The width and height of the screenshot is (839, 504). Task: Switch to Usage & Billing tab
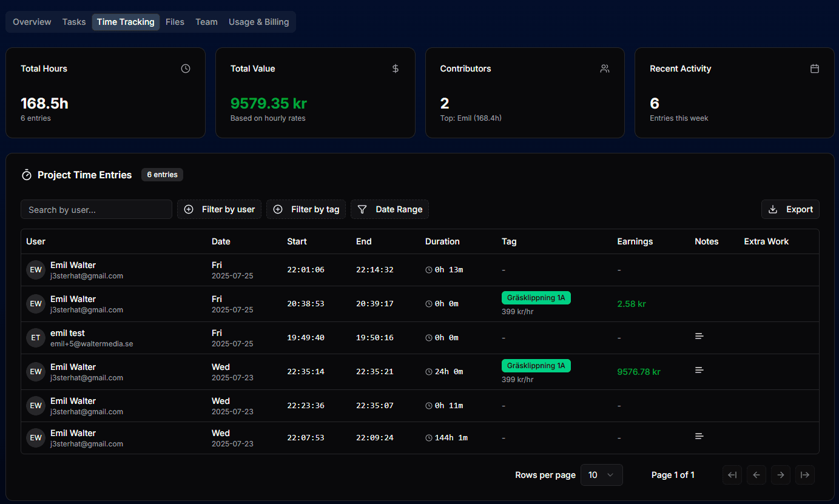click(x=258, y=22)
